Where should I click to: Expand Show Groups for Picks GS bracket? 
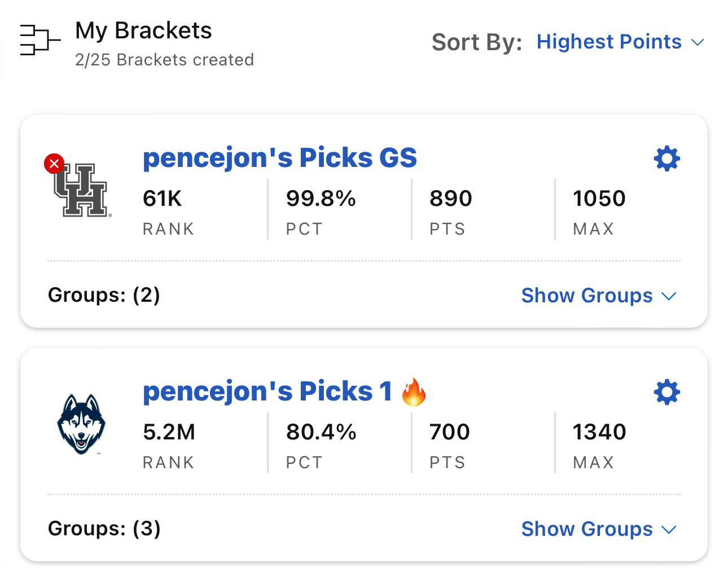(599, 296)
